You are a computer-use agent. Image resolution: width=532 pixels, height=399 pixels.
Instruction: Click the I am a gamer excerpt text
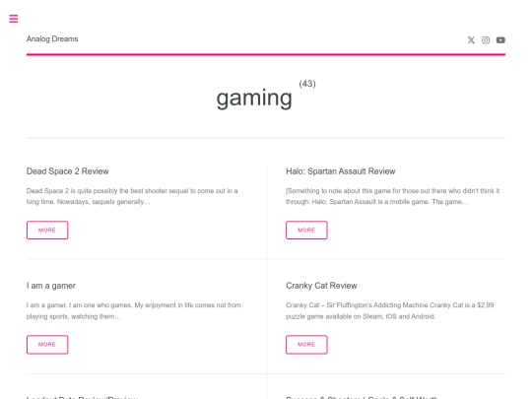(134, 310)
